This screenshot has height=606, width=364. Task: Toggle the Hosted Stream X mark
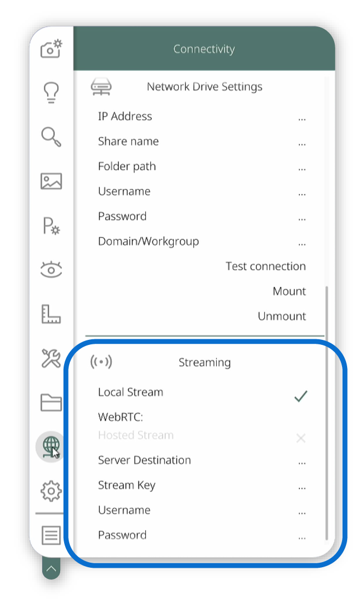(300, 438)
